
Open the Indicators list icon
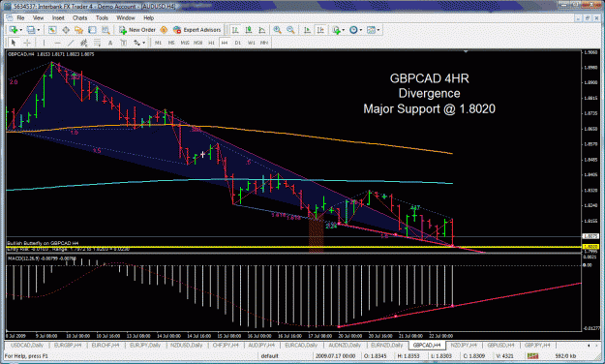(336, 30)
